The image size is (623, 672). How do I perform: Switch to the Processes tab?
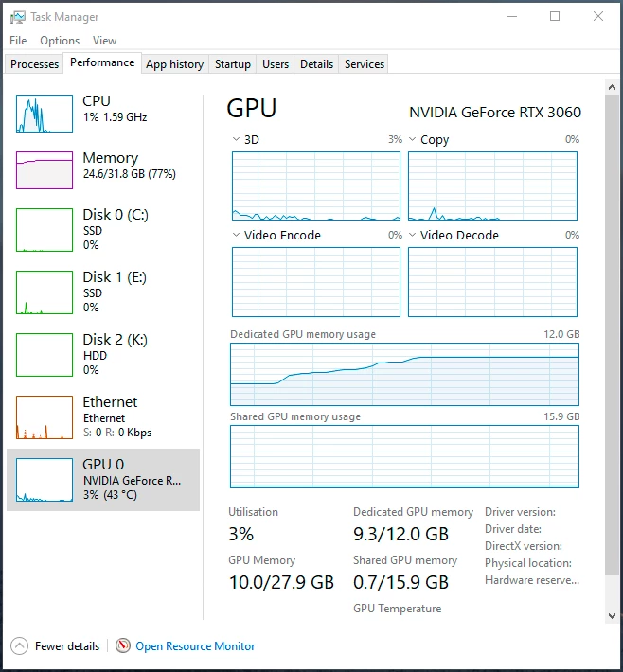point(34,64)
